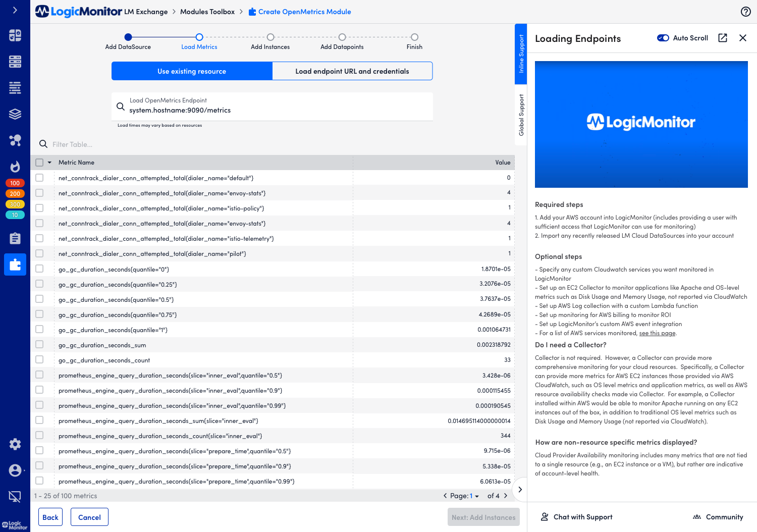Click the Add Instances step marker
757x532 pixels.
coord(271,37)
